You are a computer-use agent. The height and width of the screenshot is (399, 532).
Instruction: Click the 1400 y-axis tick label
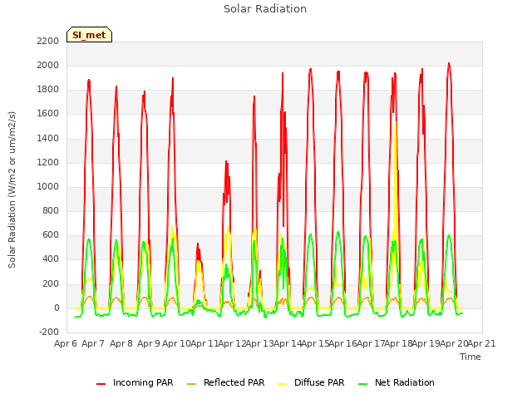coord(48,138)
